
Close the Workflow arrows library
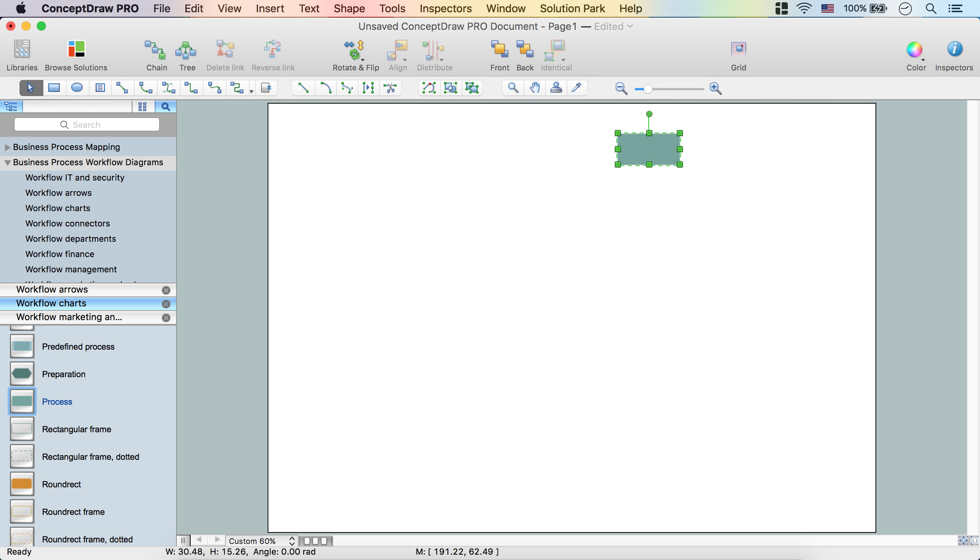166,290
